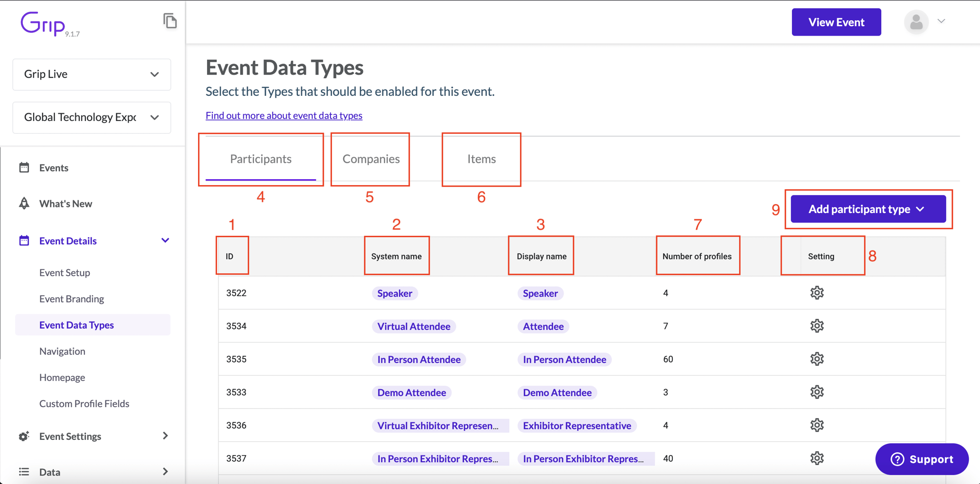This screenshot has width=980, height=484.
Task: Select Event Data Types in the sidebar
Action: [76, 325]
